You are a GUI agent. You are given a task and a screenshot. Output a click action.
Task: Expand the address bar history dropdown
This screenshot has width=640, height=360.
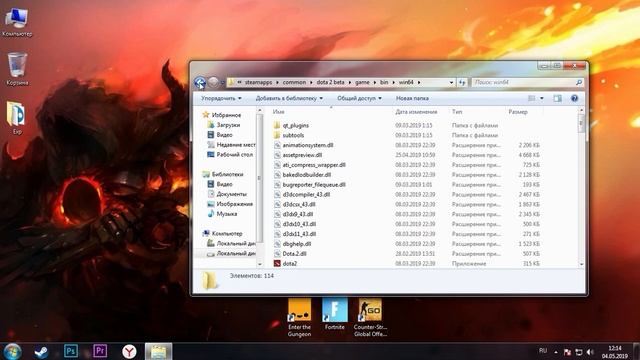point(451,82)
